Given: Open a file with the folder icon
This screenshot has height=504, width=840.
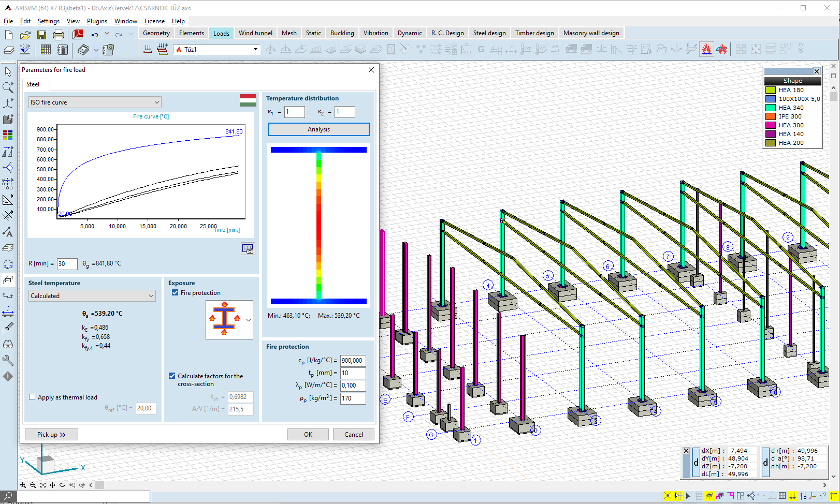Looking at the screenshot, I should [x=25, y=35].
